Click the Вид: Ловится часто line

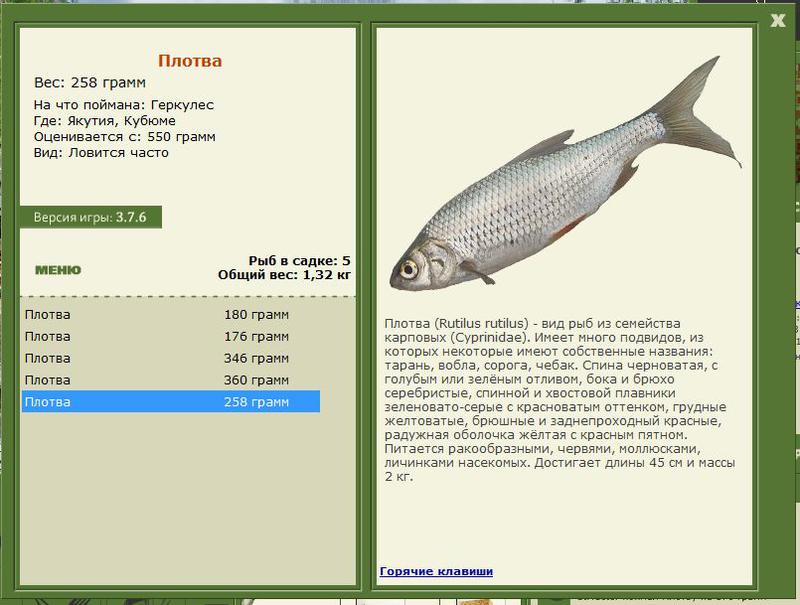(101, 153)
